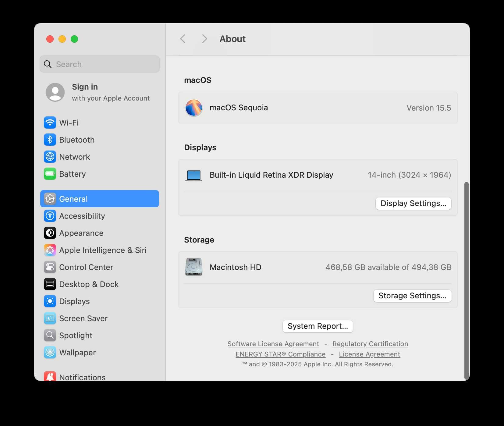Open the Screen Saver icon
Image resolution: width=504 pixels, height=426 pixels.
coord(50,318)
